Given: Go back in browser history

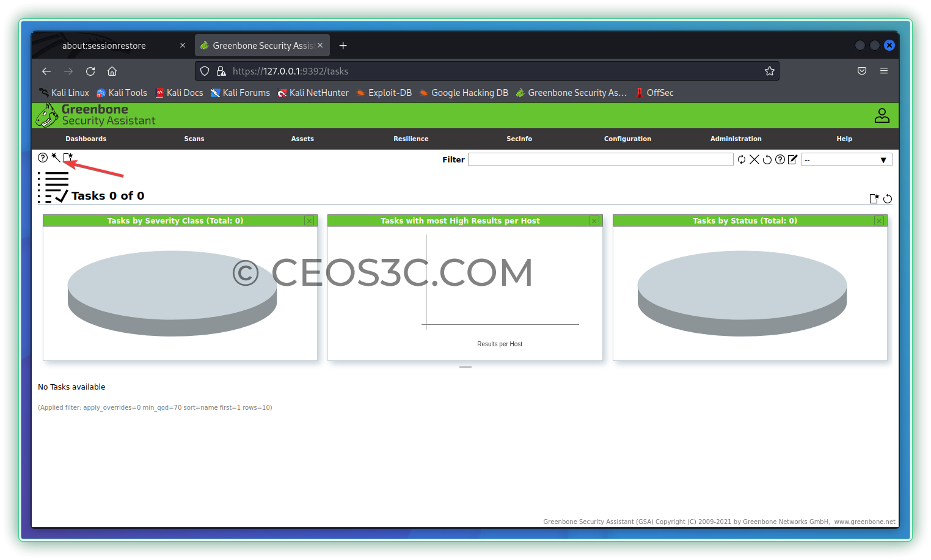Looking at the screenshot, I should click(46, 71).
